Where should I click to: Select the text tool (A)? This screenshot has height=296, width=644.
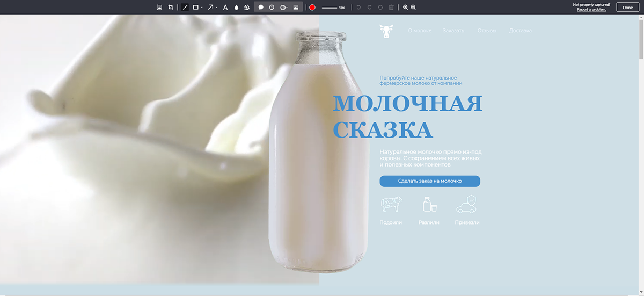tap(225, 8)
